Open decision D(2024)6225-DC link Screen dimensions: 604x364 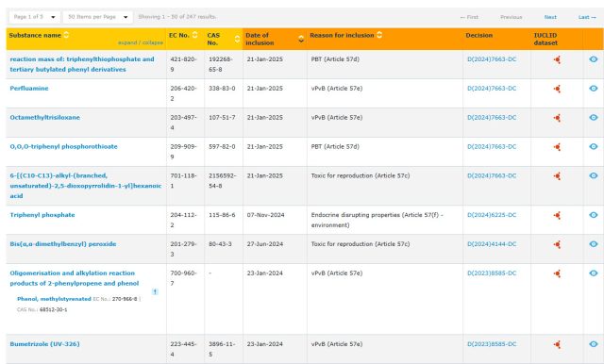tap(492, 215)
